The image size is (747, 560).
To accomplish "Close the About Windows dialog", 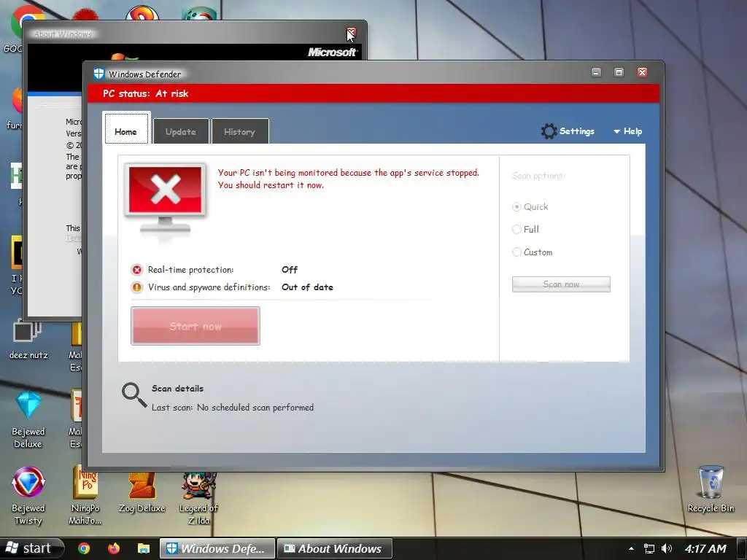I will tap(351, 34).
